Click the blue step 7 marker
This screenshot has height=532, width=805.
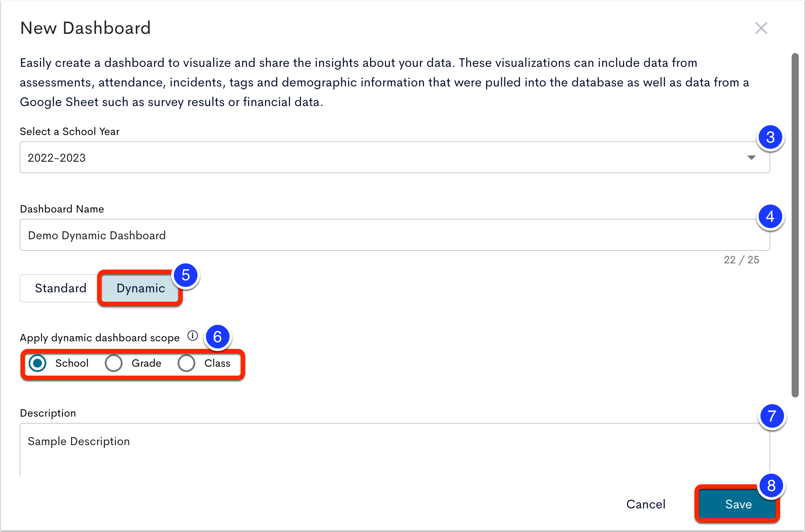click(772, 417)
